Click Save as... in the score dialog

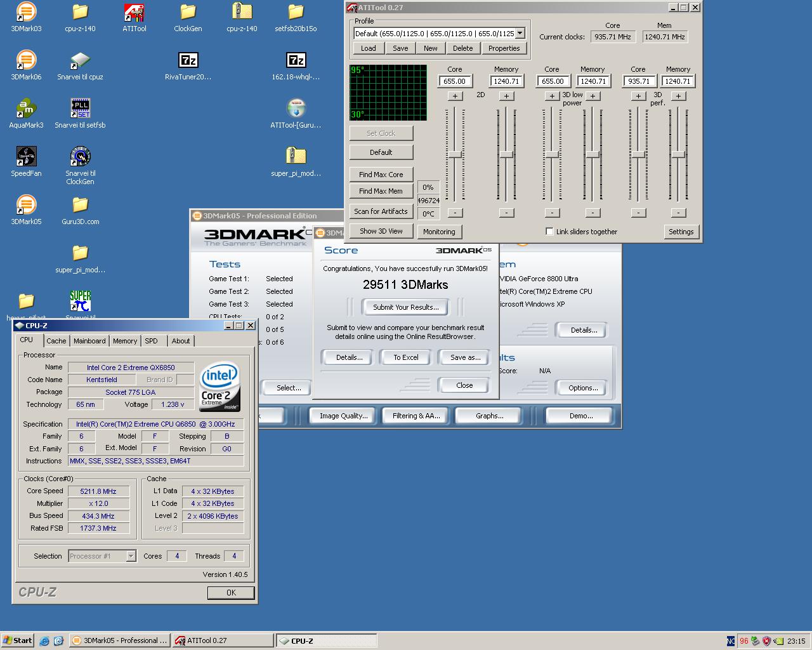click(x=465, y=357)
